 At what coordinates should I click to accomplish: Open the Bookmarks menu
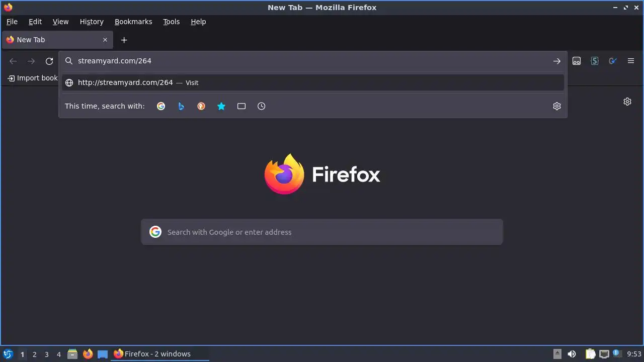click(133, 22)
